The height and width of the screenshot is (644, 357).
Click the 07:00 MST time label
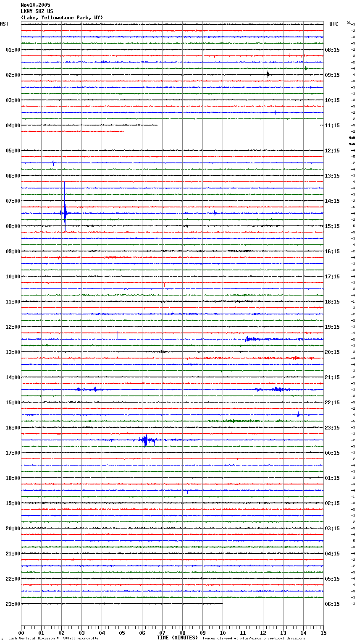[x=13, y=201]
